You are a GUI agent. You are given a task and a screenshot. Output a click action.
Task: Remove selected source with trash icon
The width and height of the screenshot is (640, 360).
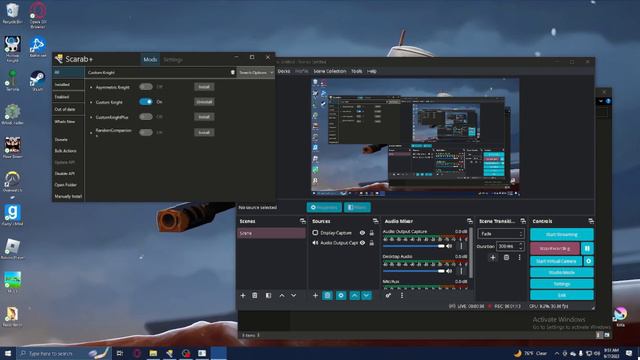[x=327, y=296]
